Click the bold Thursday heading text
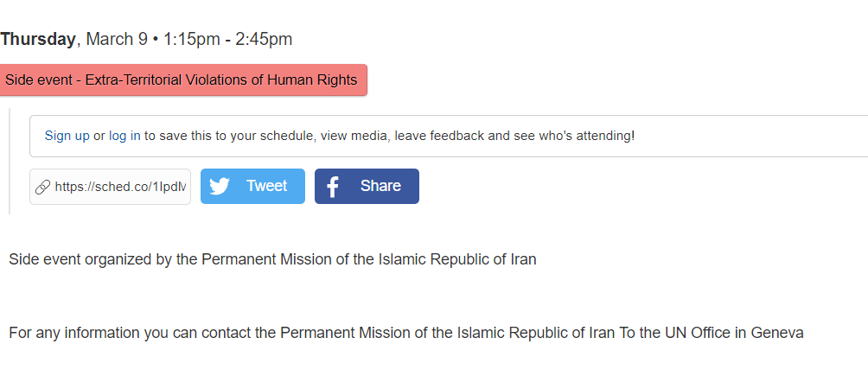The width and height of the screenshot is (868, 376). pyautogui.click(x=38, y=39)
